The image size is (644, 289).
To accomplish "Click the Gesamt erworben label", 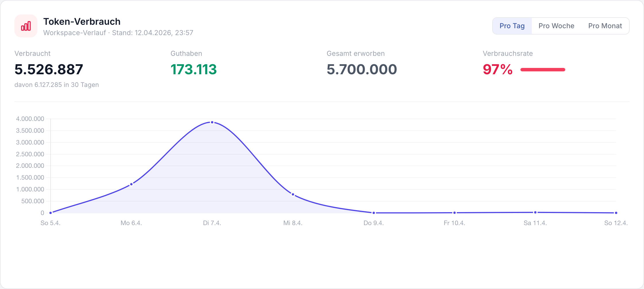I will (x=356, y=54).
